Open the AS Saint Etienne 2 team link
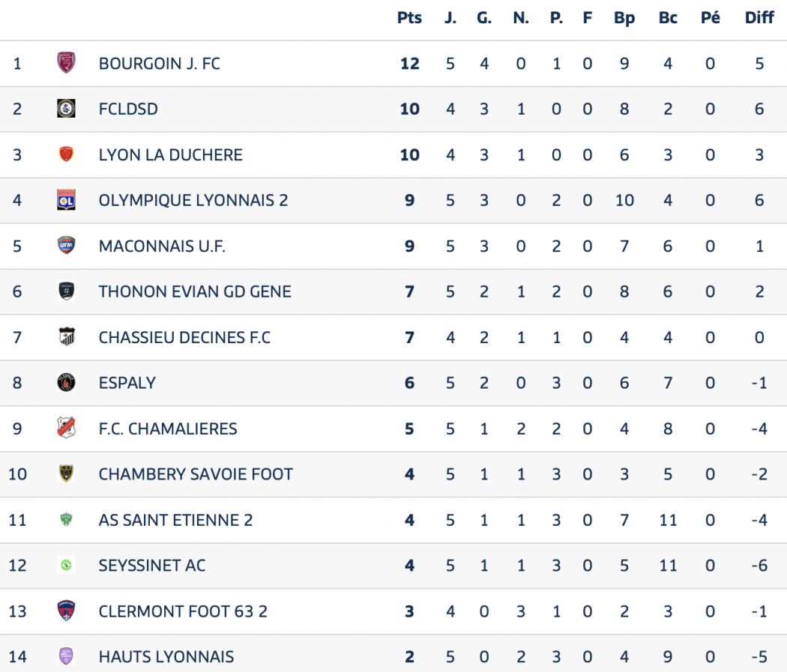Screen dimensions: 787x672 coord(175,520)
